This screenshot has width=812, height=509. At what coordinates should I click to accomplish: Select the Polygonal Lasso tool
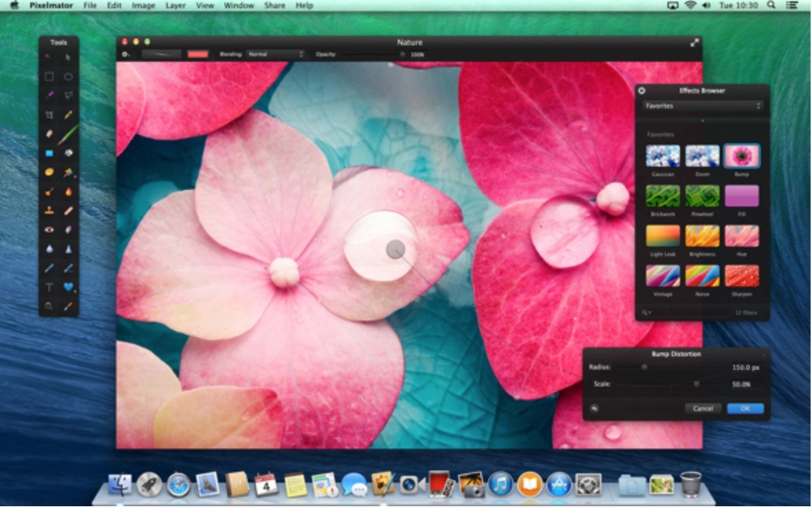point(68,96)
